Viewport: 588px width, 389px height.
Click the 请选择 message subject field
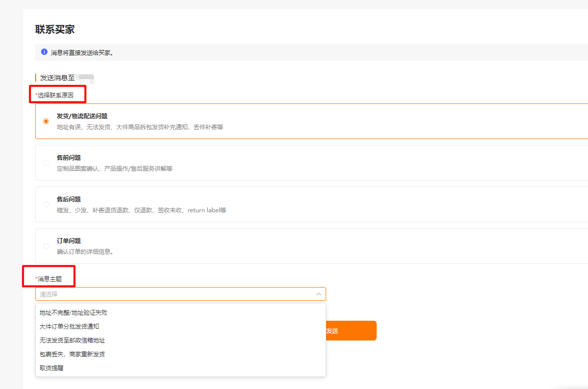173,294
